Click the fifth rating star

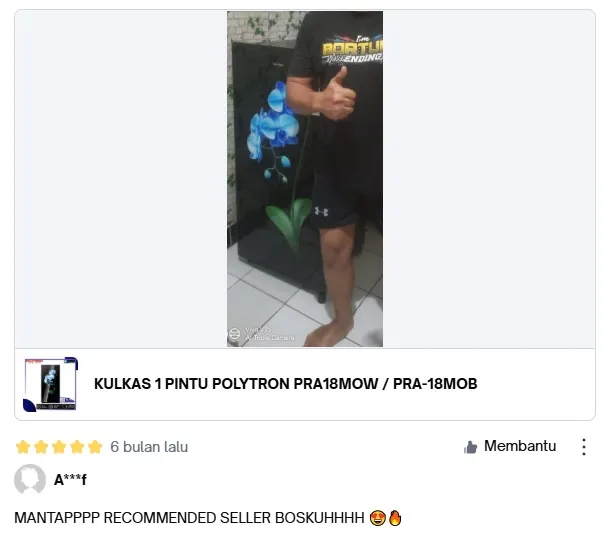(95, 446)
